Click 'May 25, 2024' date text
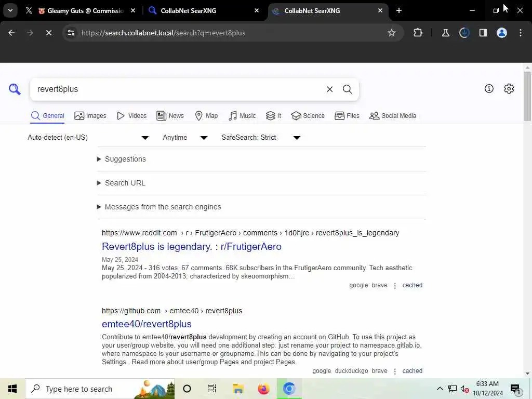Image resolution: width=532 pixels, height=399 pixels. (x=120, y=260)
